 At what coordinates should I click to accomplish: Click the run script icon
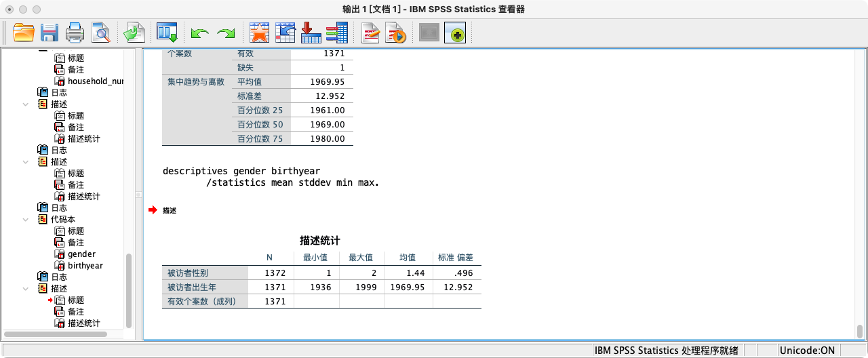click(395, 32)
